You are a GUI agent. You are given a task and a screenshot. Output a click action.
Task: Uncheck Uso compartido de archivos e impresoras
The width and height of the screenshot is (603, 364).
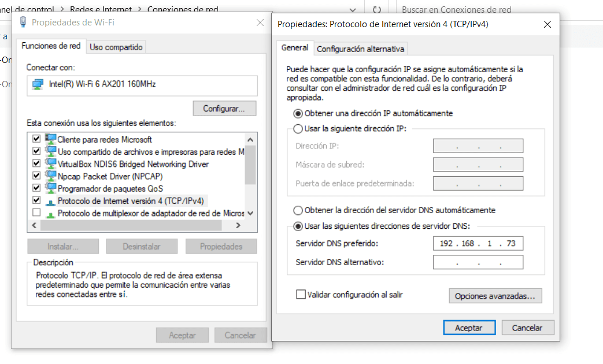pos(36,151)
